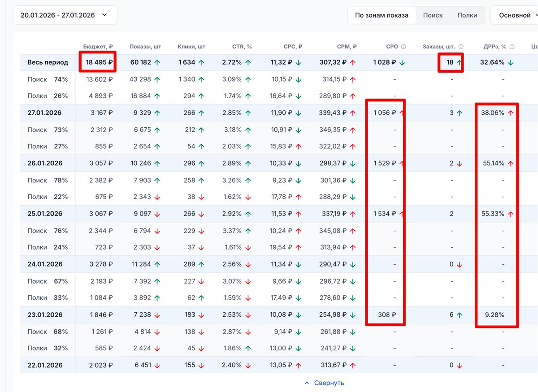538x392 pixels.
Task: Open the info icon beside Заказы, шт. header
Action: pyautogui.click(x=461, y=47)
